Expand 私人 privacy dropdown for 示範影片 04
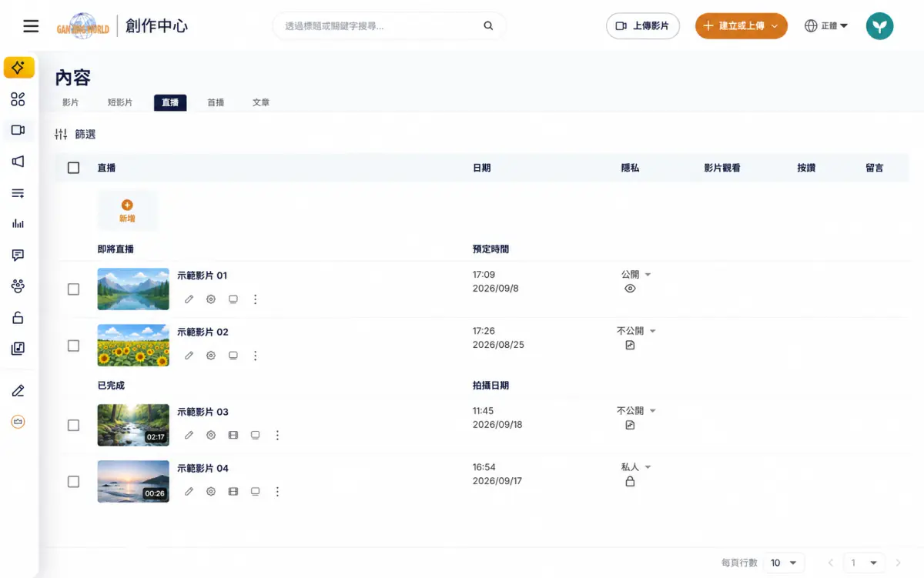Viewport: 924px width, 578px height. (637, 467)
